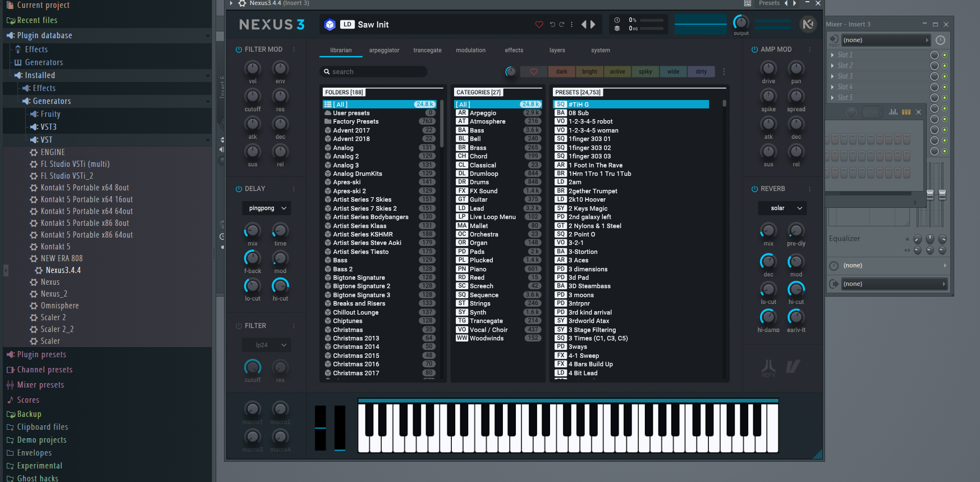Select the 08 Sub preset
The height and width of the screenshot is (482, 980).
coord(631,113)
